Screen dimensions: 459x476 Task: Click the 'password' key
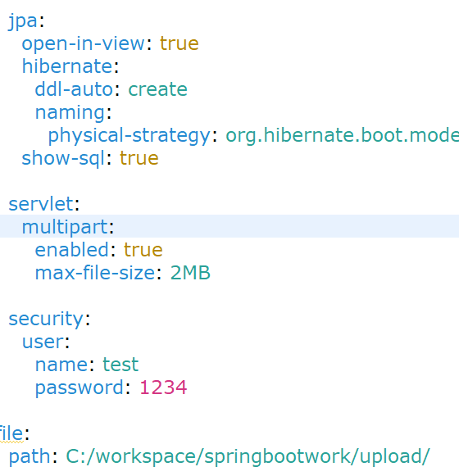[80, 388]
